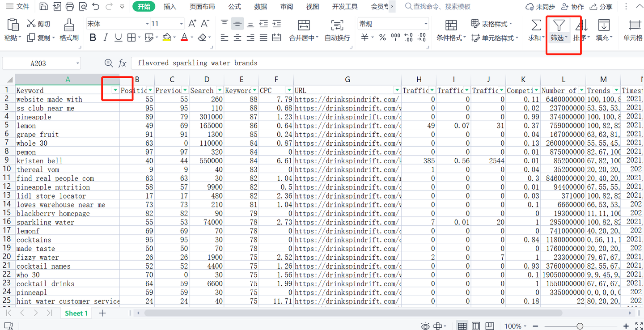Toggle middle vertical alignment
Image resolution: width=644 pixels, height=330 pixels.
(x=237, y=24)
